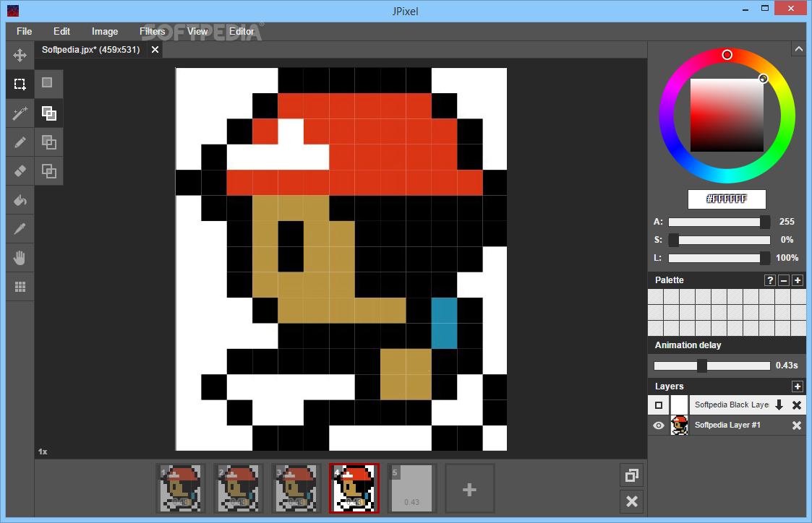Select empty animation frame 5
This screenshot has width=812, height=523.
coord(411,489)
